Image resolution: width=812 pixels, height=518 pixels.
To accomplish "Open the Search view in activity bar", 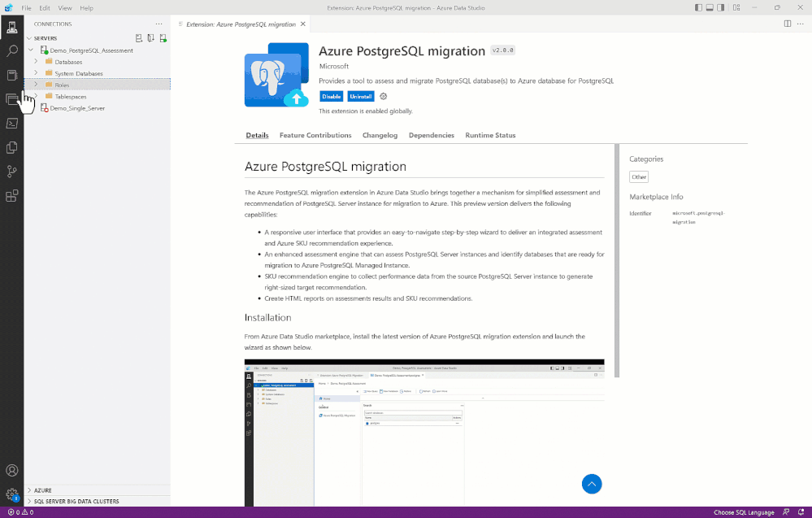I will (12, 50).
